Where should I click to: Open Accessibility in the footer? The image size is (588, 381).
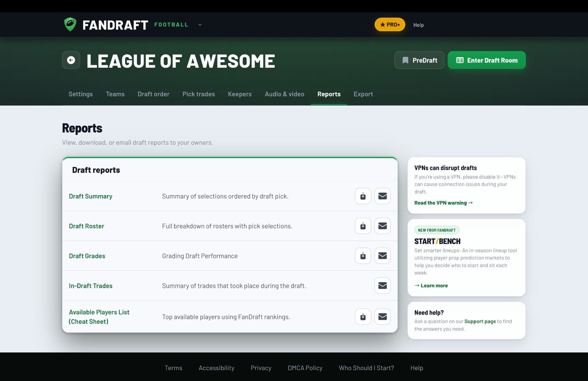(216, 368)
